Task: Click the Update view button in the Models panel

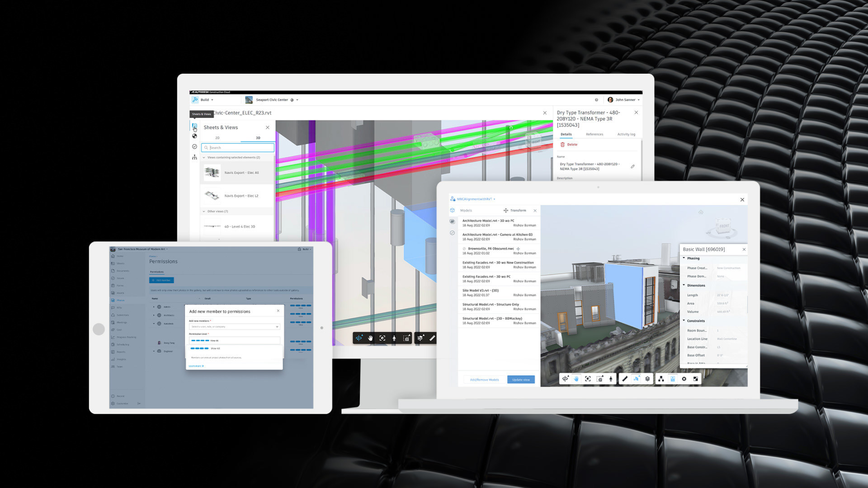Action: (522, 380)
